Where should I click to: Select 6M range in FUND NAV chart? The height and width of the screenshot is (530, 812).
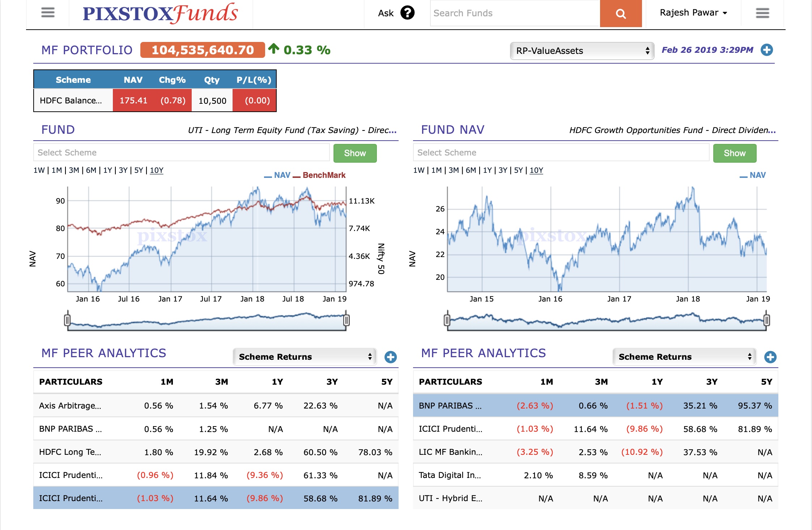(x=471, y=170)
